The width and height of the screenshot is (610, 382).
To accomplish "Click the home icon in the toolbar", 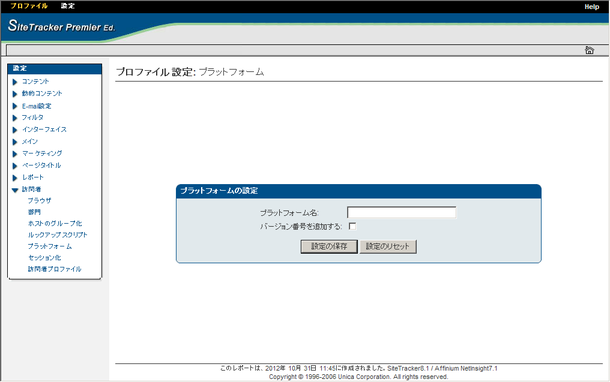I will point(589,50).
